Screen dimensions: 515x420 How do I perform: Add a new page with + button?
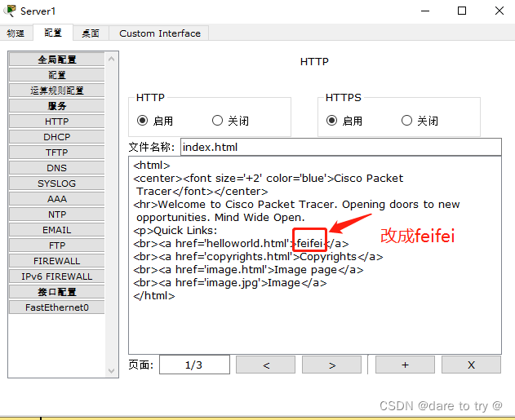[x=405, y=365]
